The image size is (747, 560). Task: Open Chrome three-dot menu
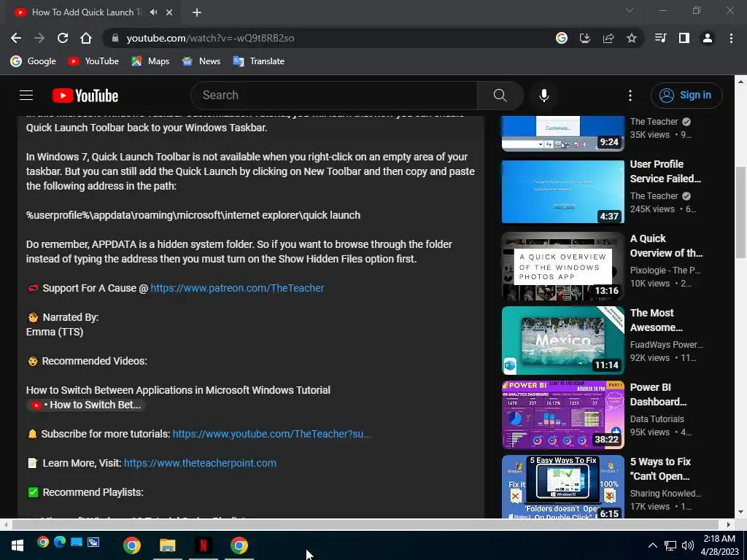click(731, 38)
